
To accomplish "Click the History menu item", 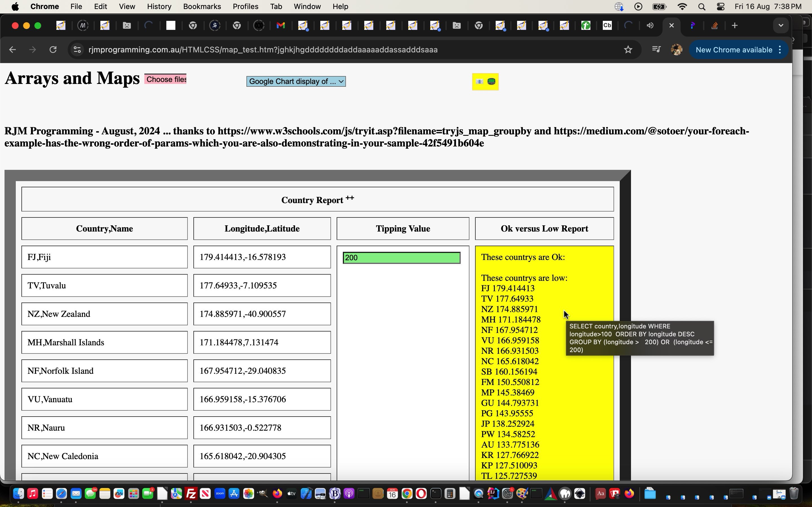I will 158,6.
